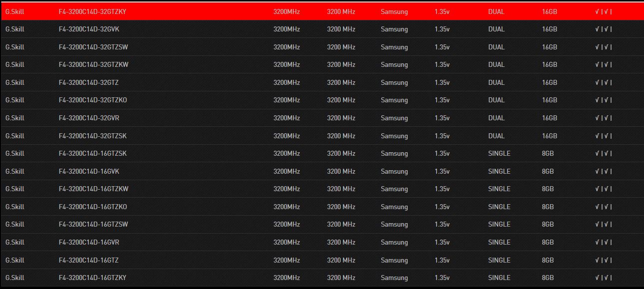This screenshot has width=644, height=289.
Task: Select 3200 MHz supported speed in the F4-3200C14D-32GTZSK row
Action: tap(341, 136)
